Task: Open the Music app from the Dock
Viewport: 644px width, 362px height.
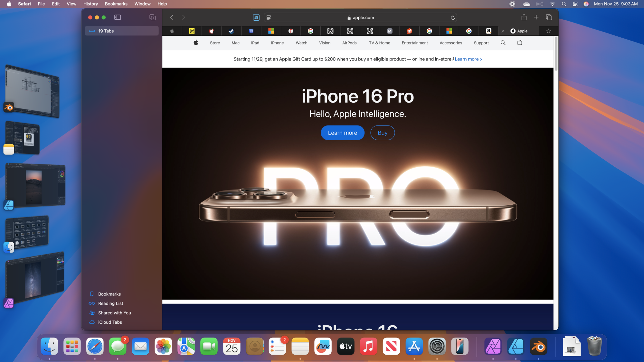Action: 368,346
